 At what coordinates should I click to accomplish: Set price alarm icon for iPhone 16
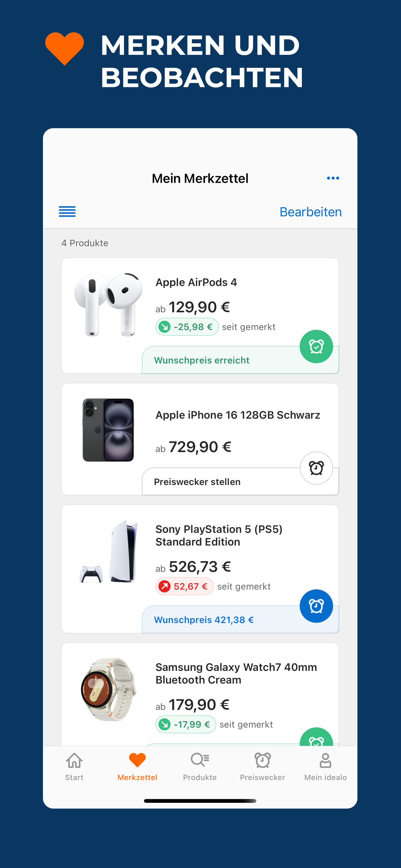316,468
